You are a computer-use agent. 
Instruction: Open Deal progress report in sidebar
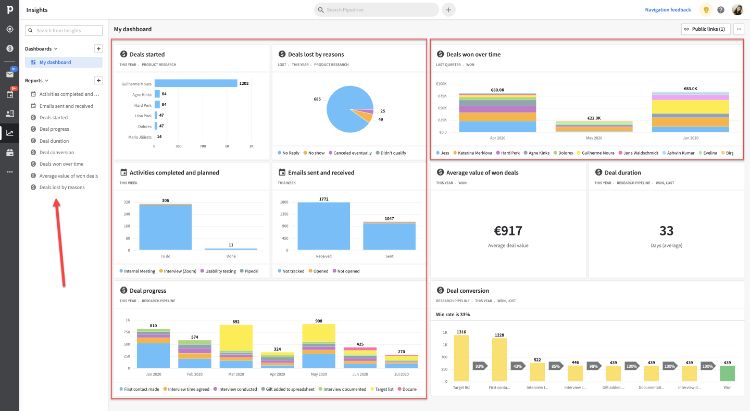coord(50,129)
